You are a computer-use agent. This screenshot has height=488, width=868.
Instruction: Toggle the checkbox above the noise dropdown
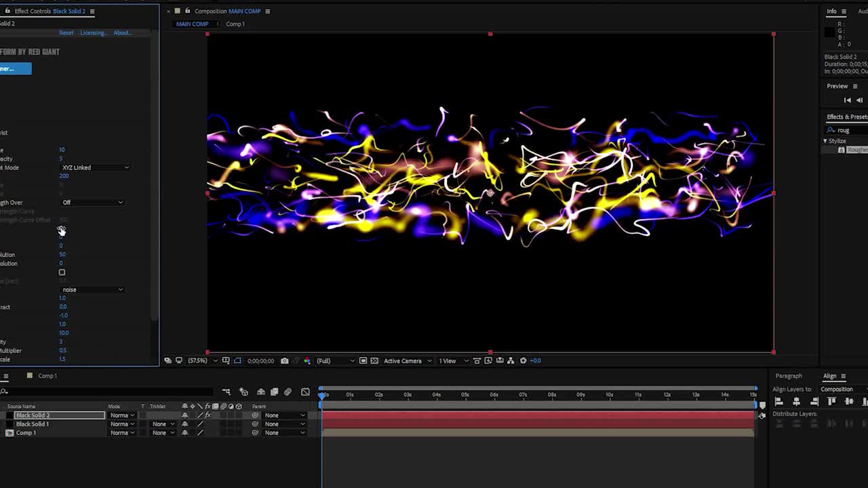(62, 272)
